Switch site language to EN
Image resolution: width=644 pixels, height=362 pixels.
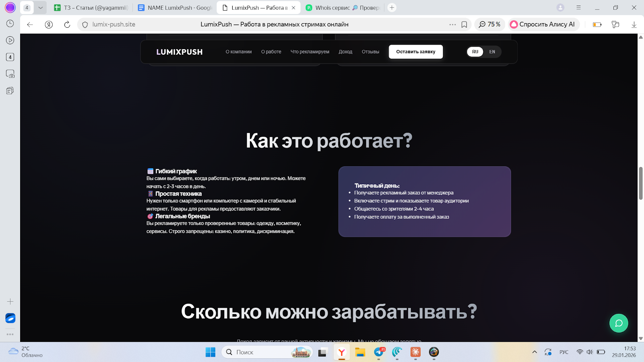(x=492, y=52)
